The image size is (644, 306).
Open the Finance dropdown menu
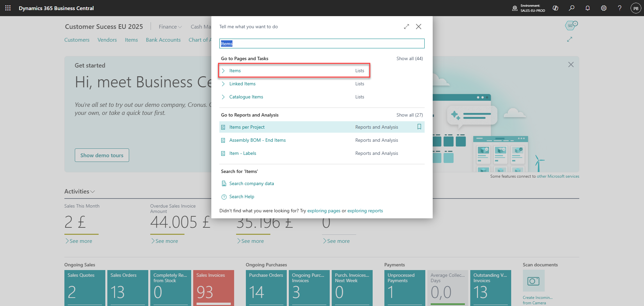click(170, 27)
